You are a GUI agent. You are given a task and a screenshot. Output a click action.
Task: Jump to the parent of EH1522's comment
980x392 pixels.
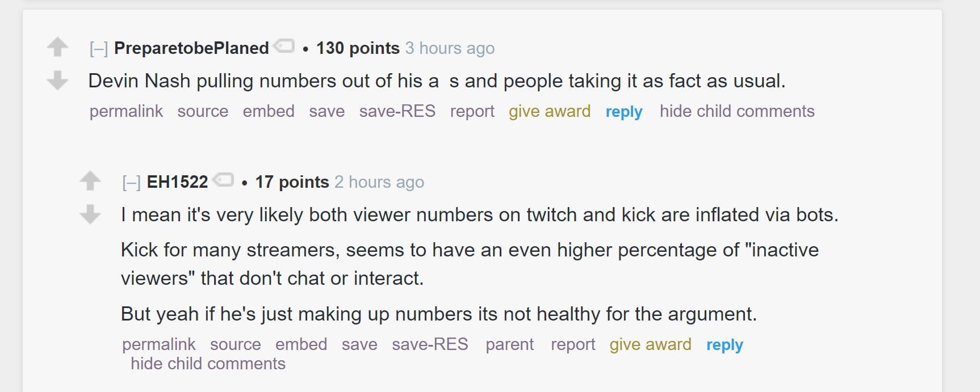[x=510, y=344]
